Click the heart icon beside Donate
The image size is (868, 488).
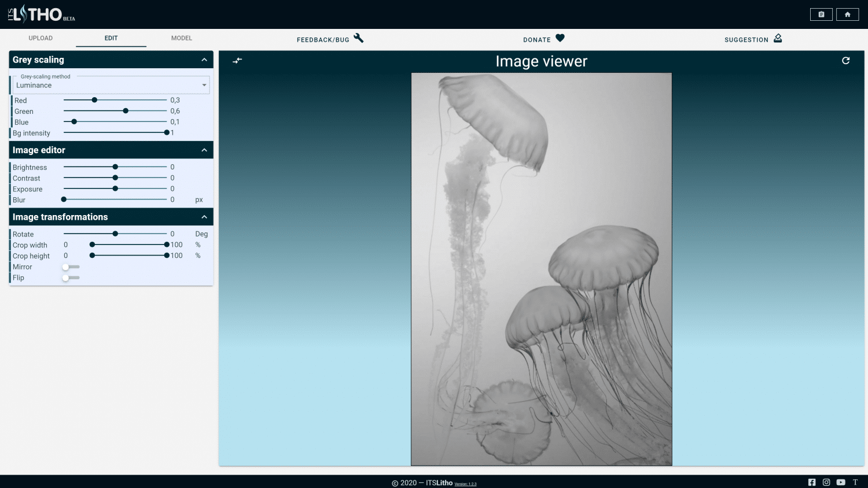click(x=559, y=37)
